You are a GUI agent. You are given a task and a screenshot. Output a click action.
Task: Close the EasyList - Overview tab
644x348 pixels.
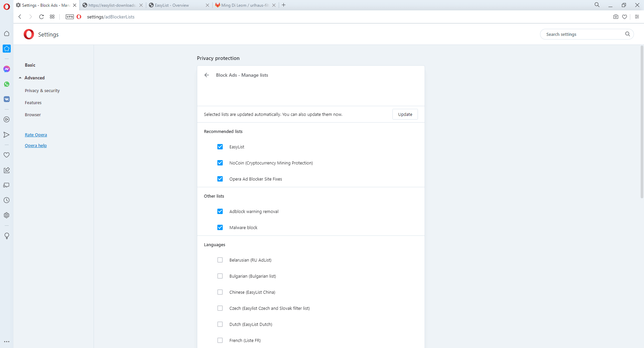coord(207,5)
